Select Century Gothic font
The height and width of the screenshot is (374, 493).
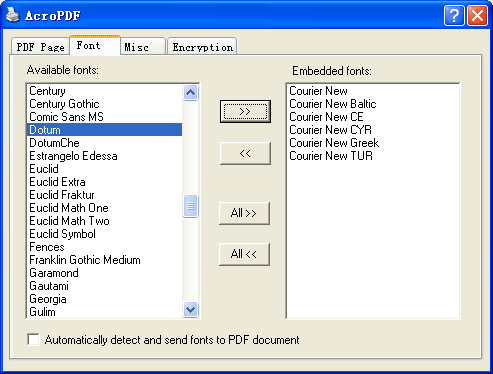[104, 104]
